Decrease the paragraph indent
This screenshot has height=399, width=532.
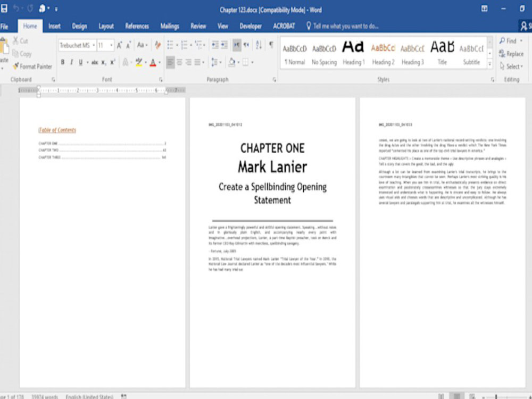pyautogui.click(x=215, y=45)
